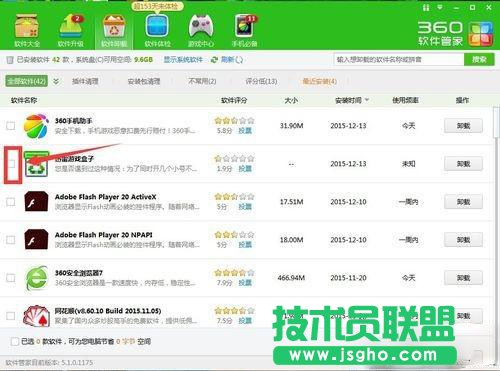Open the title bar main menu dropdown arrow

click(440, 7)
